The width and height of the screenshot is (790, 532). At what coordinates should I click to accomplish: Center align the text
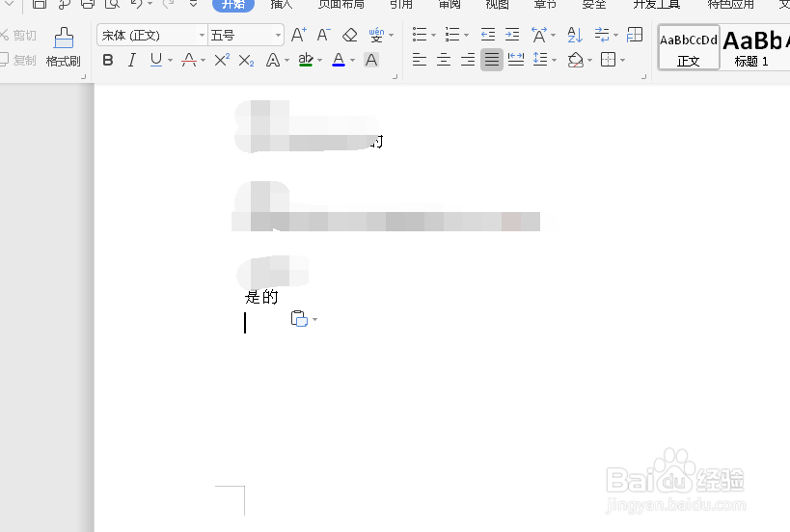click(444, 61)
